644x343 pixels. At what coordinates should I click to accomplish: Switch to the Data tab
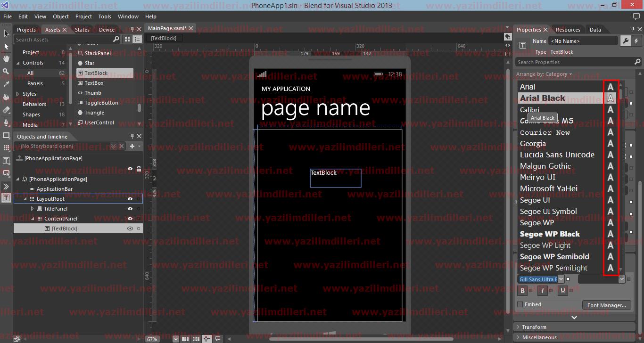(x=595, y=30)
